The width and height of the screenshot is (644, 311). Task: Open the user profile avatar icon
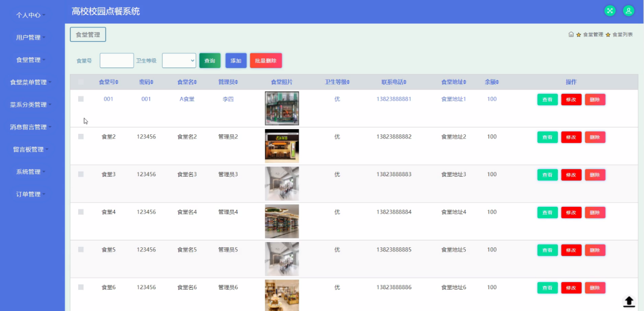[629, 11]
